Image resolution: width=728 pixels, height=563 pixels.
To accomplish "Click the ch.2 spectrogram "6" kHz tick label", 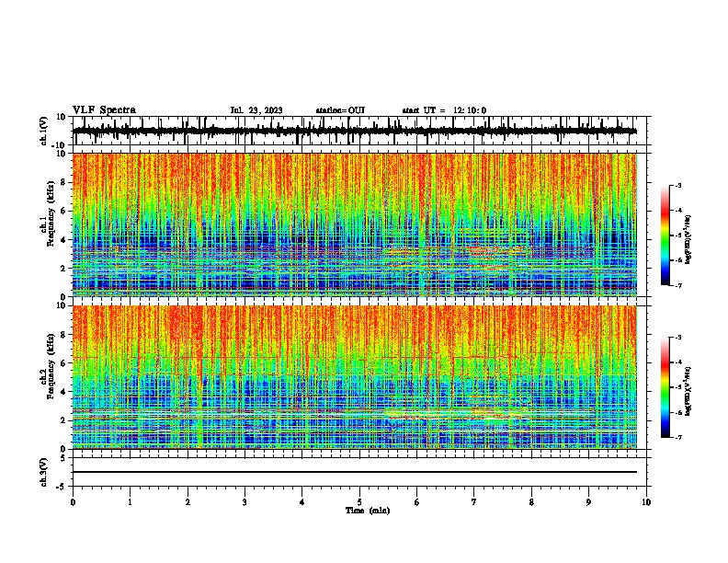I will point(63,363).
